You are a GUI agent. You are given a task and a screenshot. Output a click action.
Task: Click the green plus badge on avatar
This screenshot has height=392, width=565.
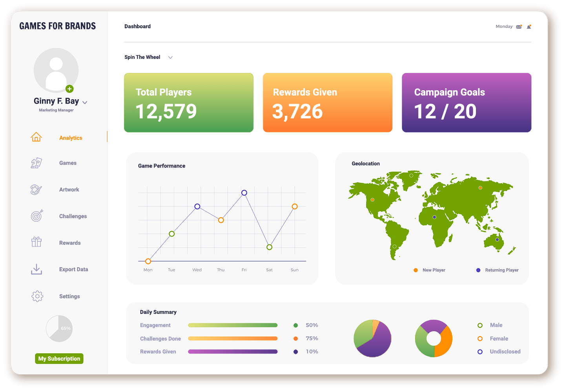pos(69,89)
